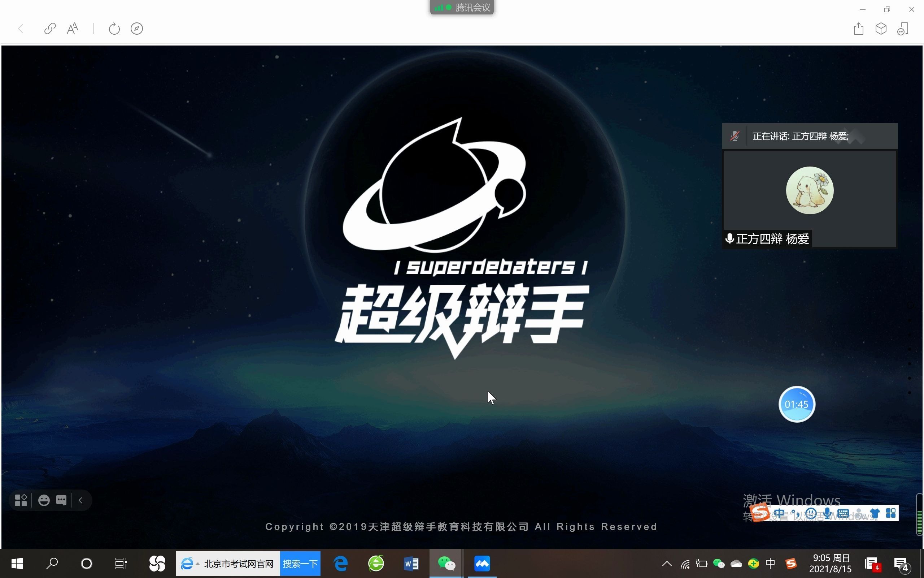Image resolution: width=924 pixels, height=578 pixels.
Task: Open the Sogou toolbox grid icon
Action: pos(891,513)
